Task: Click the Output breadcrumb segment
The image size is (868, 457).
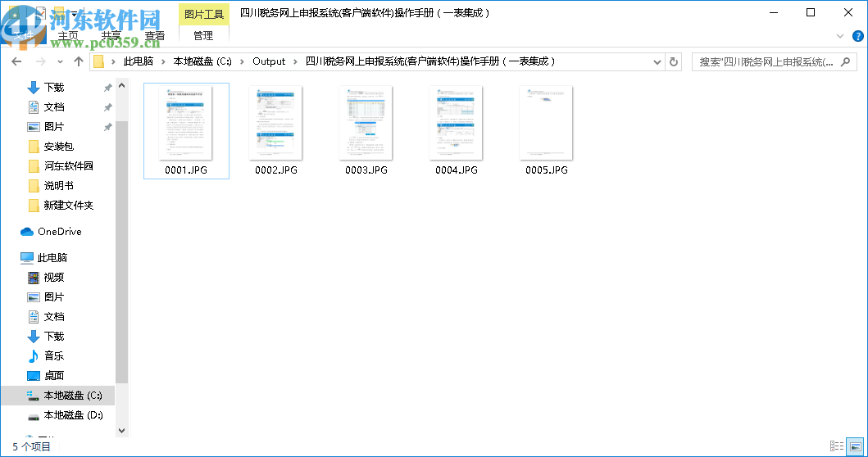Action: [x=269, y=61]
